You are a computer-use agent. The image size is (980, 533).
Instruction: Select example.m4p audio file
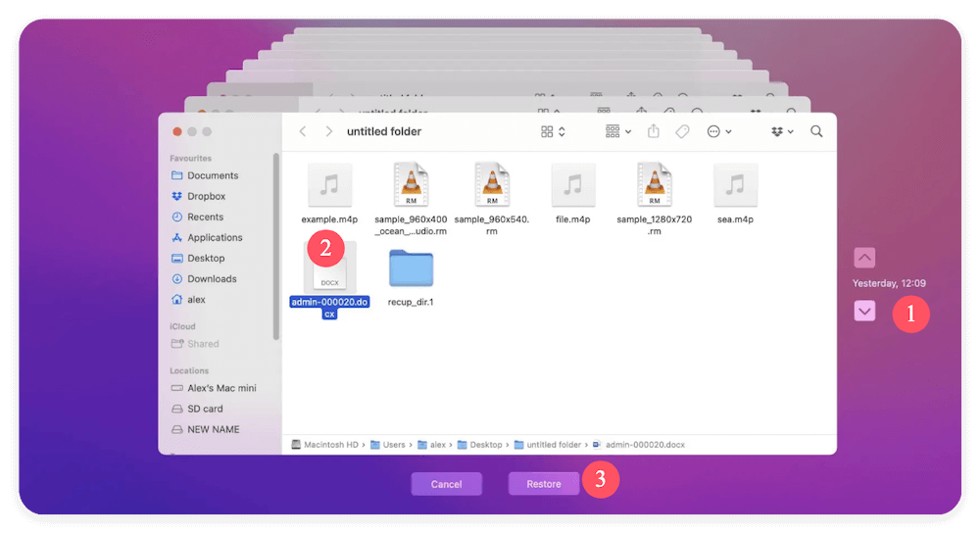click(x=329, y=193)
